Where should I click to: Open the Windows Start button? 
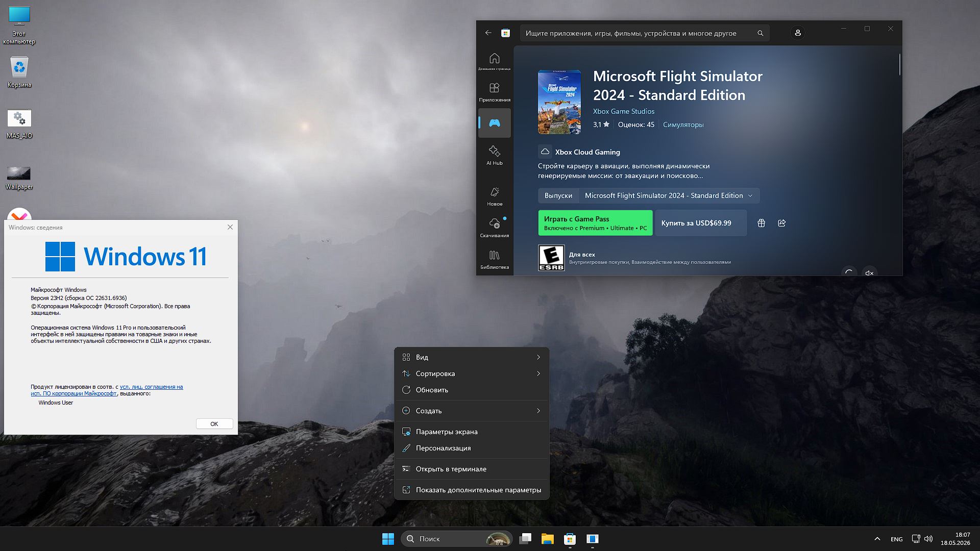click(x=388, y=539)
